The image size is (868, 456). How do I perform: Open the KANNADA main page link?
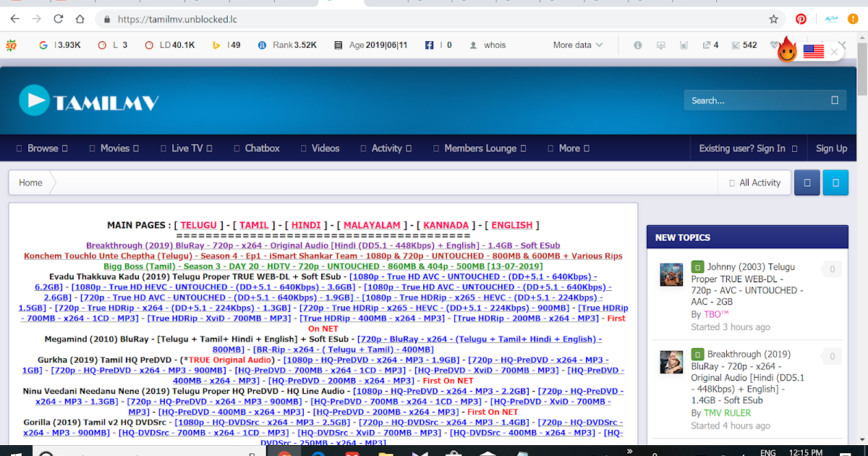click(x=446, y=225)
